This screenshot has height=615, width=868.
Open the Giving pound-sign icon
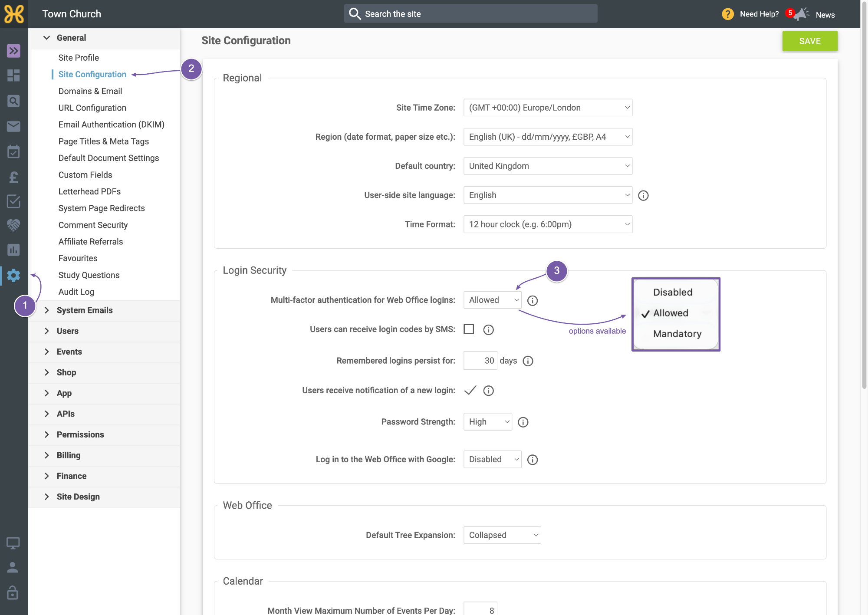coord(13,177)
